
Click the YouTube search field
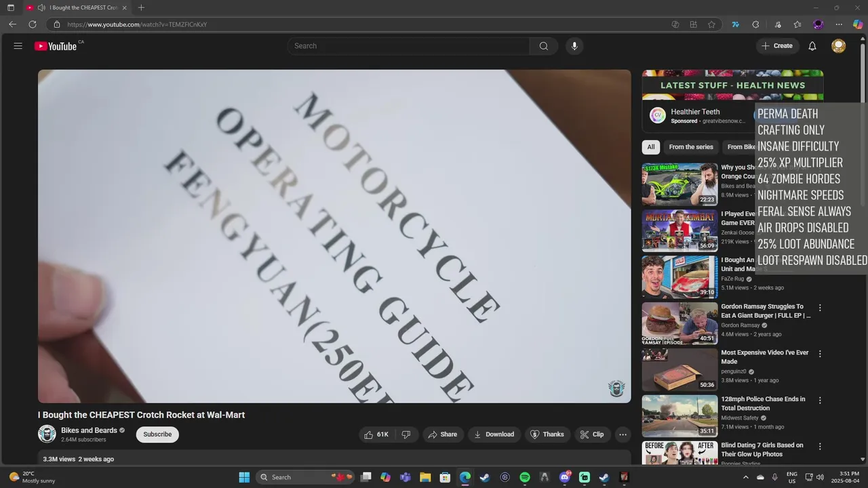pyautogui.click(x=408, y=46)
